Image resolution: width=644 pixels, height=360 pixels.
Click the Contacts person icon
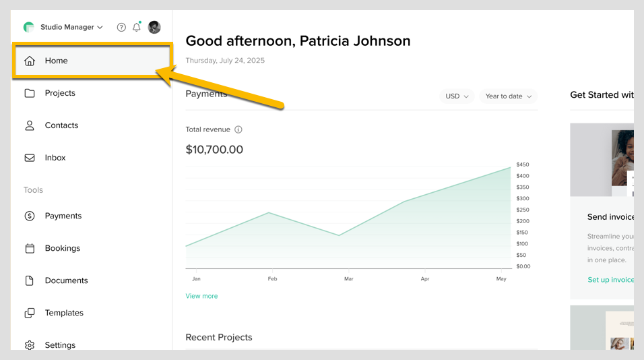pos(30,125)
